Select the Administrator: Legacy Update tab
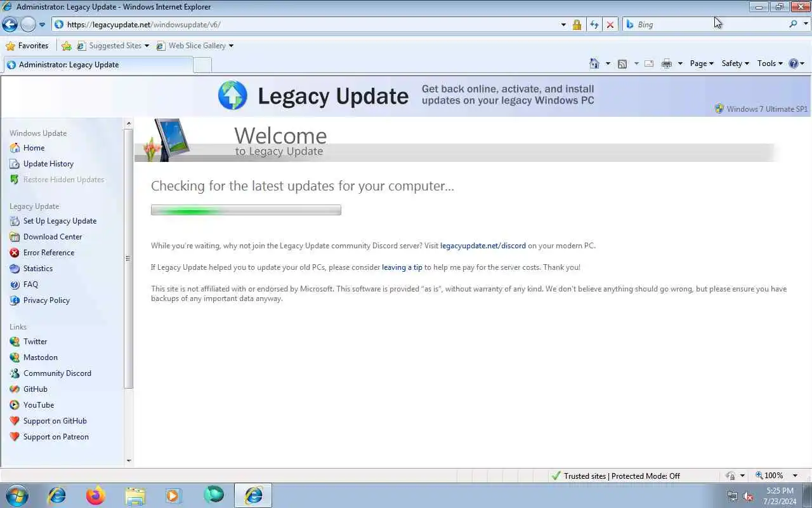 pyautogui.click(x=97, y=65)
